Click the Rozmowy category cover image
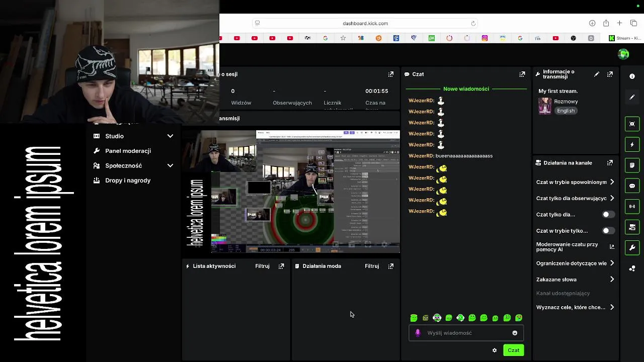 point(545,106)
